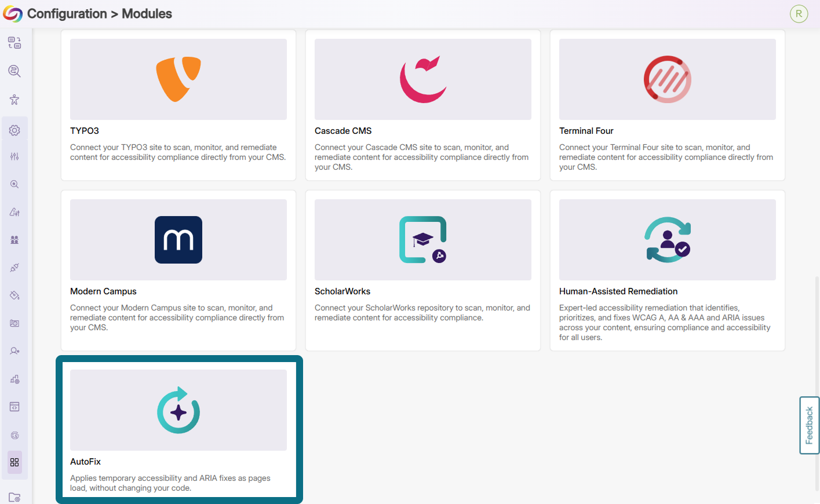Click the ScholarWorks logo thumbnail
The image size is (820, 504).
pos(423,240)
